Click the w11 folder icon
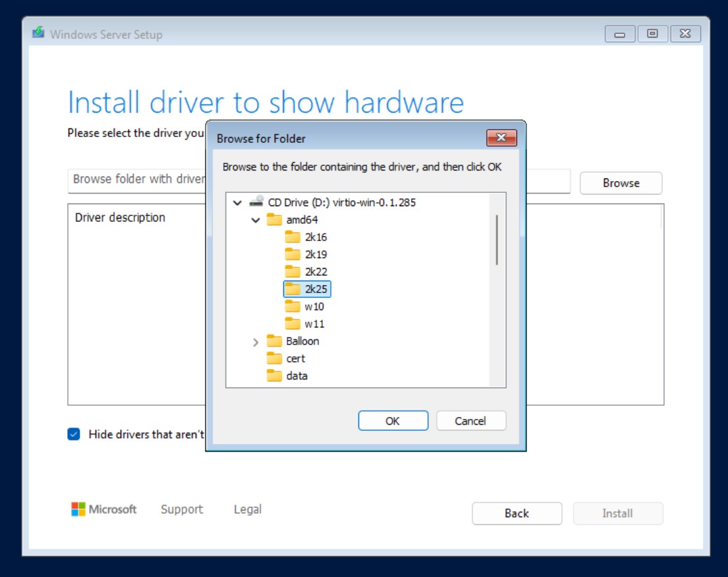Screen dimensions: 728x577 coord(293,323)
